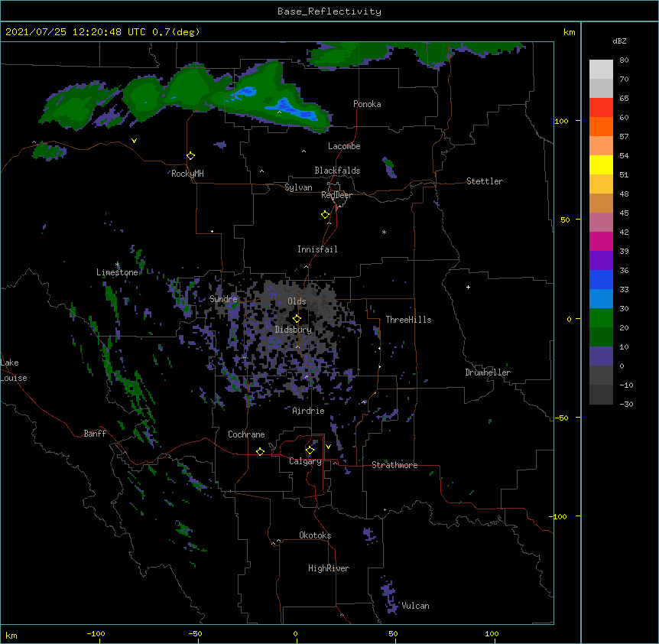
Task: Select the bright green 20–30 dBZ swatch
Action: (601, 318)
